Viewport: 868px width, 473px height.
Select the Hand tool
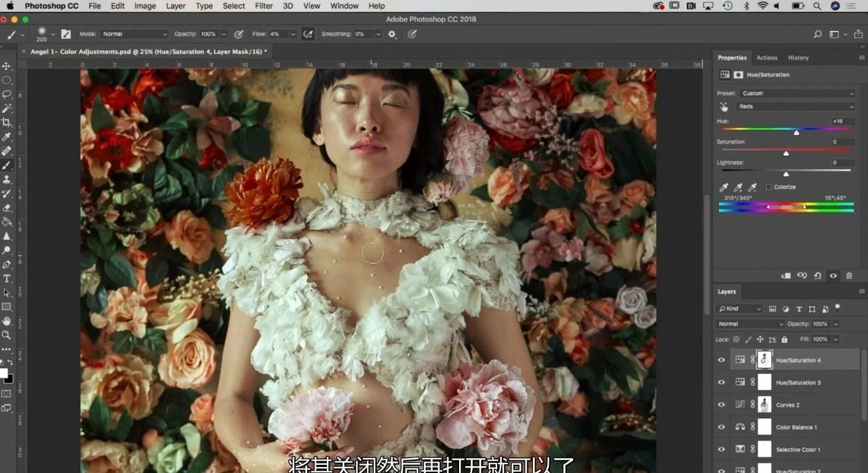[7, 321]
